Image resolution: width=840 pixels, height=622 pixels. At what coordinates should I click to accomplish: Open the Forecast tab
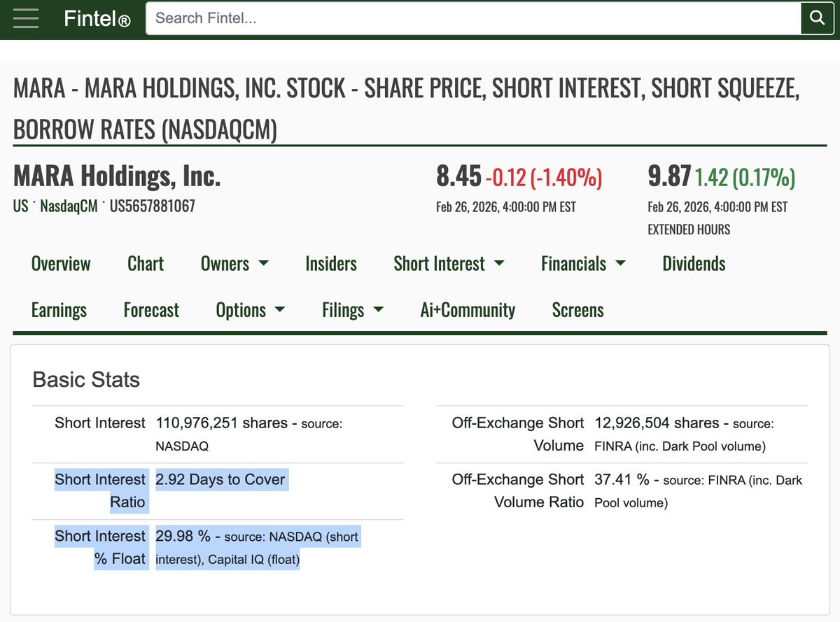coord(151,310)
